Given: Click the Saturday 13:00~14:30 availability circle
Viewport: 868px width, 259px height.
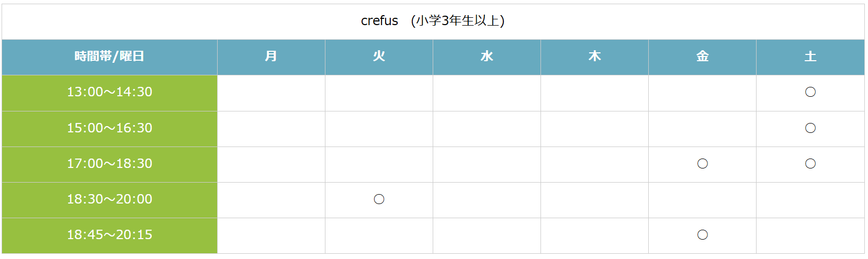Looking at the screenshot, I should (810, 92).
